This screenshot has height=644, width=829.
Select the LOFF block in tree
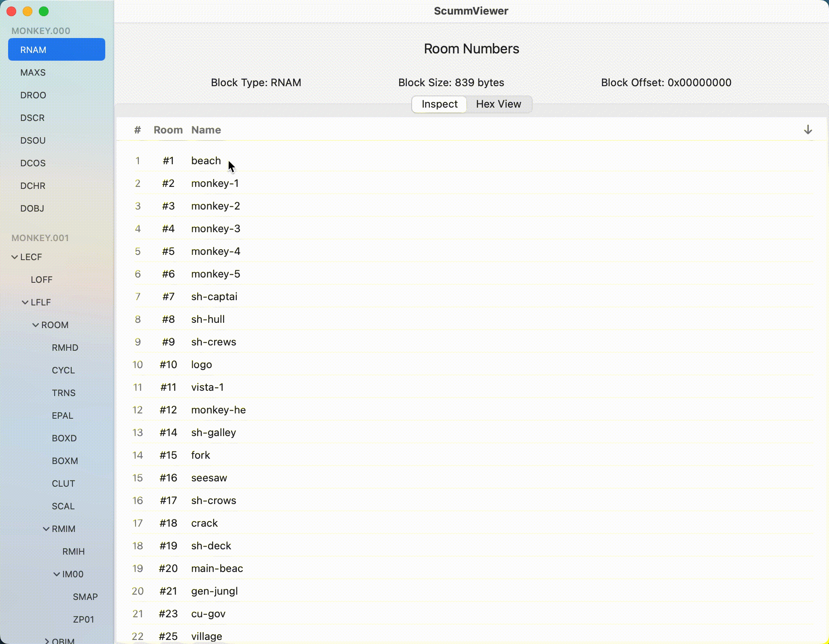[42, 280]
